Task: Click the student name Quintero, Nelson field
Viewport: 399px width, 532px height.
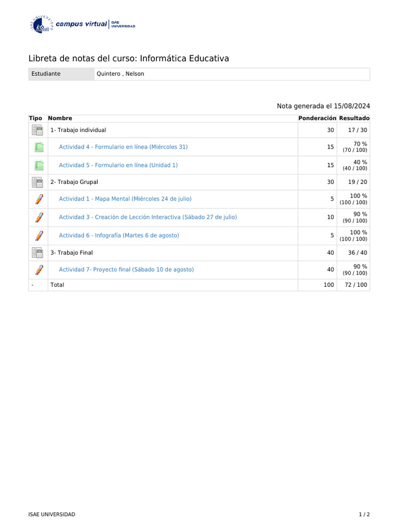Action: (121, 74)
